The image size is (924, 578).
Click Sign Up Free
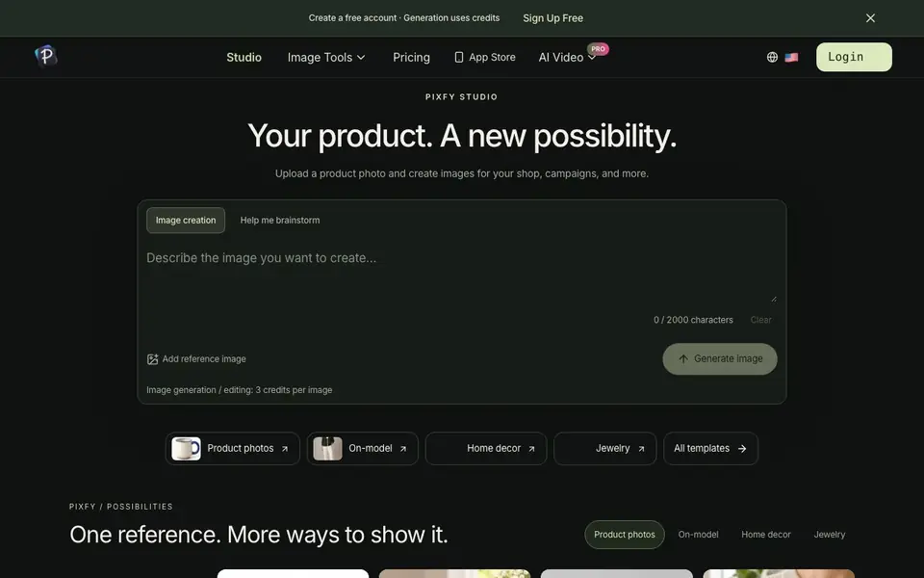[x=552, y=18]
